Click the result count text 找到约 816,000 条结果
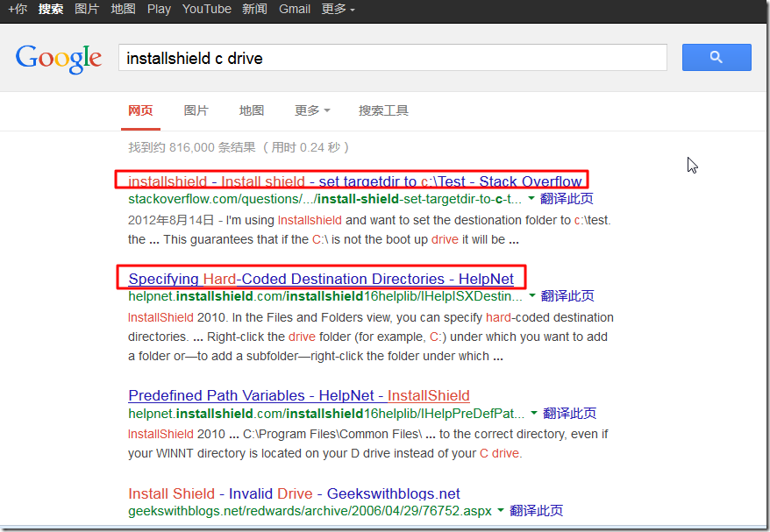 click(x=192, y=147)
